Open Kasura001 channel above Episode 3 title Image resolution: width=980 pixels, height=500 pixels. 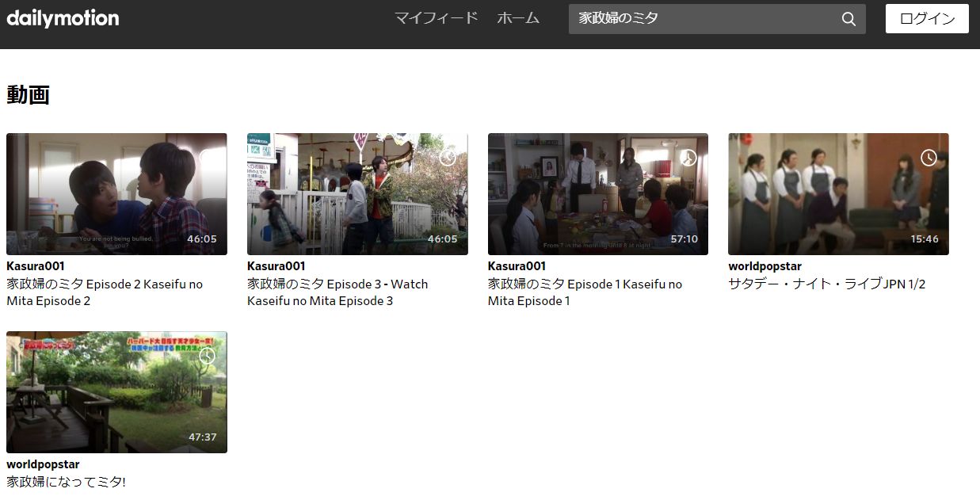point(276,266)
